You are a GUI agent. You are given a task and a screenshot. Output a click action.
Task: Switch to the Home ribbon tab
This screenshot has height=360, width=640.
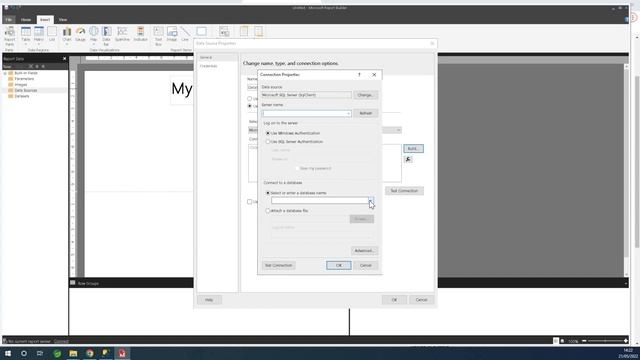[26, 20]
